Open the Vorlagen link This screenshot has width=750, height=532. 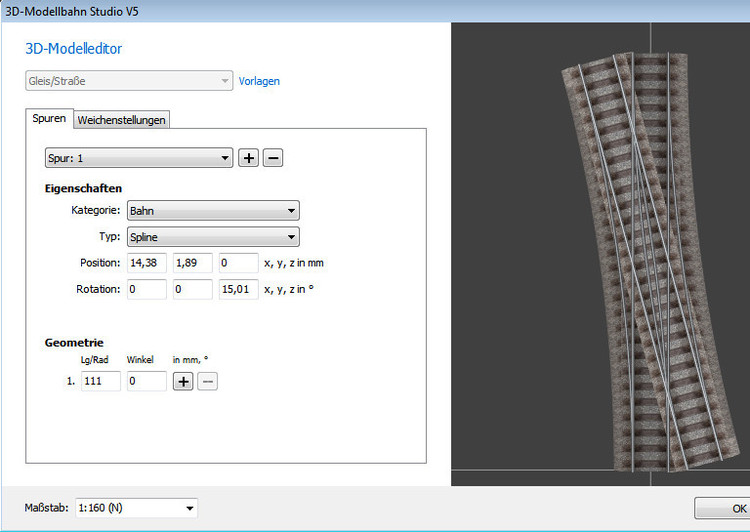tap(259, 81)
